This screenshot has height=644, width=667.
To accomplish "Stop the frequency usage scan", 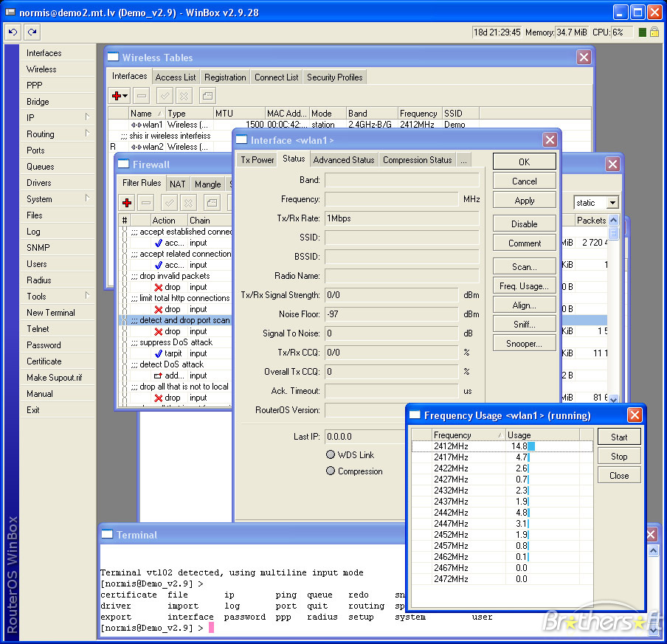I will 618,456.
